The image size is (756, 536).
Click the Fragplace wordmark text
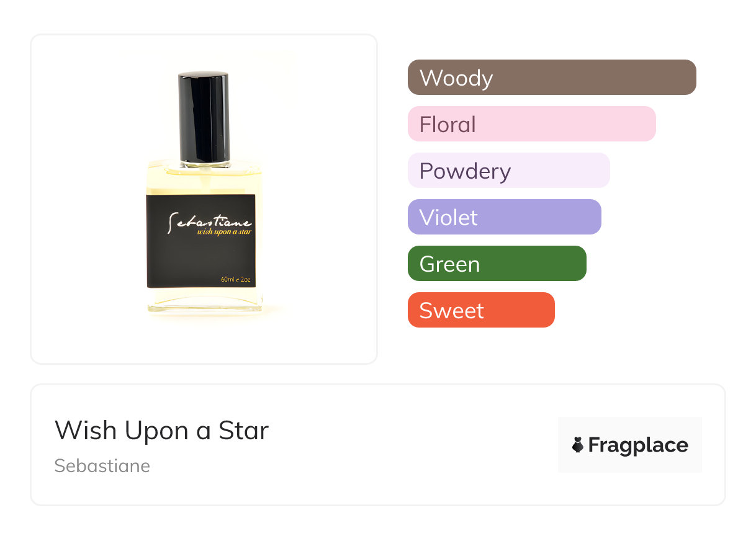click(x=638, y=445)
